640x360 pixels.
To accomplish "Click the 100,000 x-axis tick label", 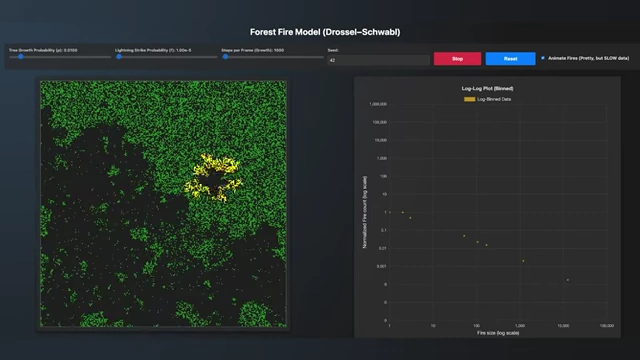I will click(x=607, y=326).
